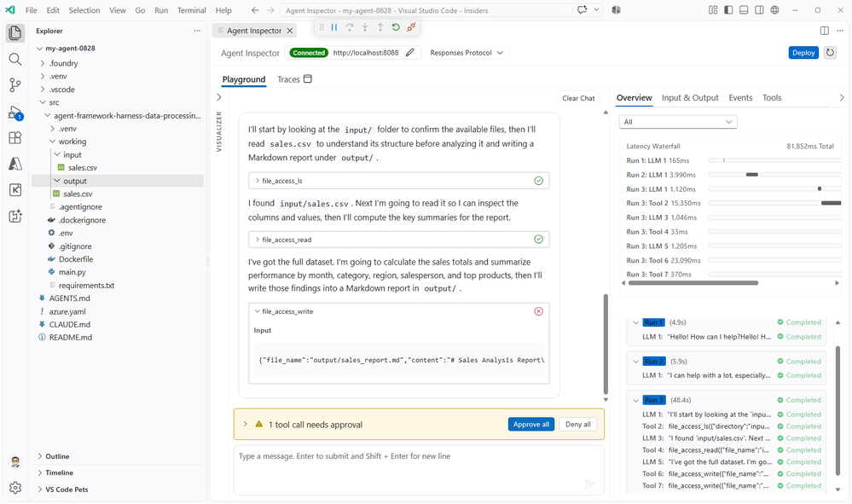This screenshot has width=852, height=504.
Task: Click the refresh icon next to Deploy
Action: click(830, 53)
